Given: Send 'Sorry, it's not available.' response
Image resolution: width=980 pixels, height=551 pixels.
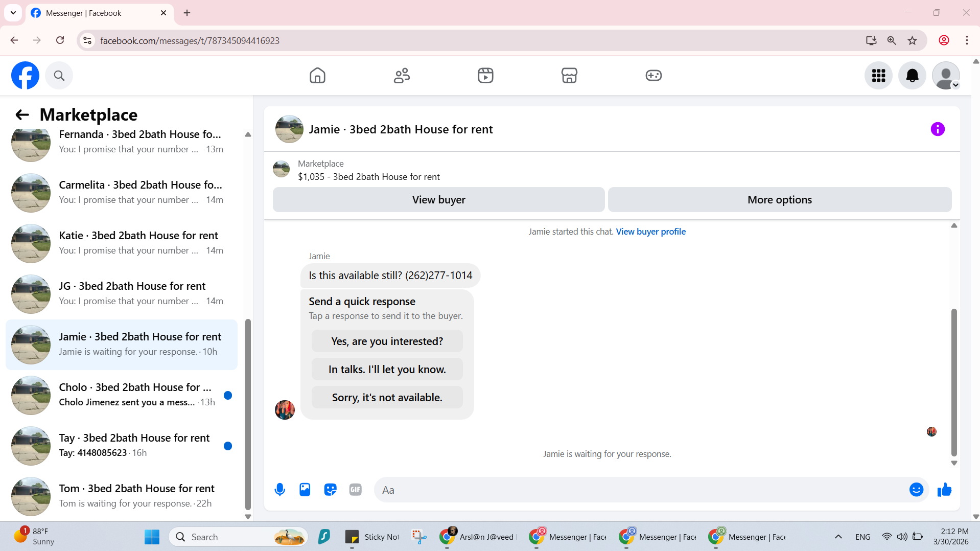Looking at the screenshot, I should pyautogui.click(x=387, y=397).
